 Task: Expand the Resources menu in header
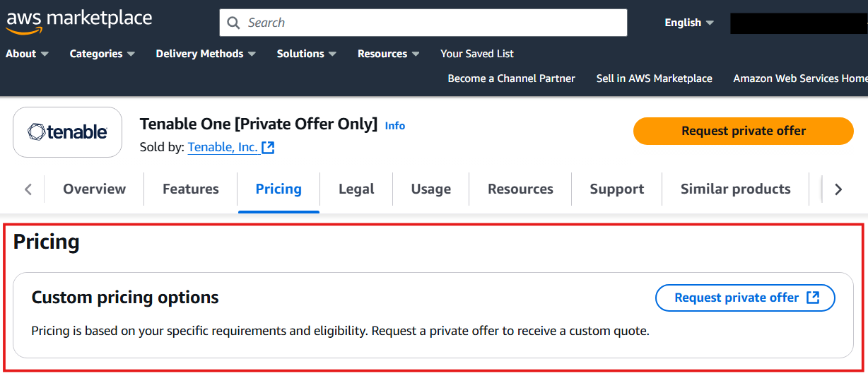pos(389,54)
